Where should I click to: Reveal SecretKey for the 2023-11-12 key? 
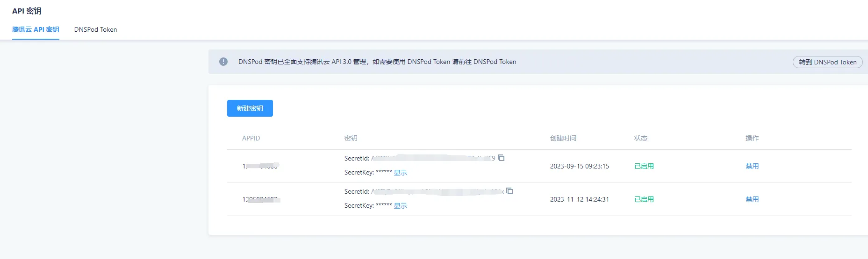[400, 206]
